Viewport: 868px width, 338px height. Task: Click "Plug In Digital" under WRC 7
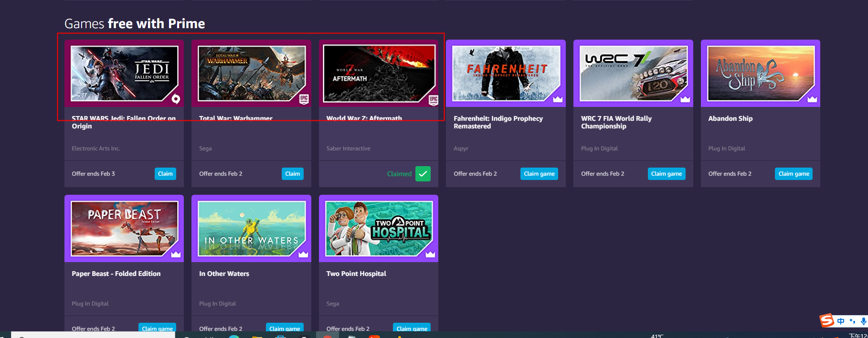(599, 148)
